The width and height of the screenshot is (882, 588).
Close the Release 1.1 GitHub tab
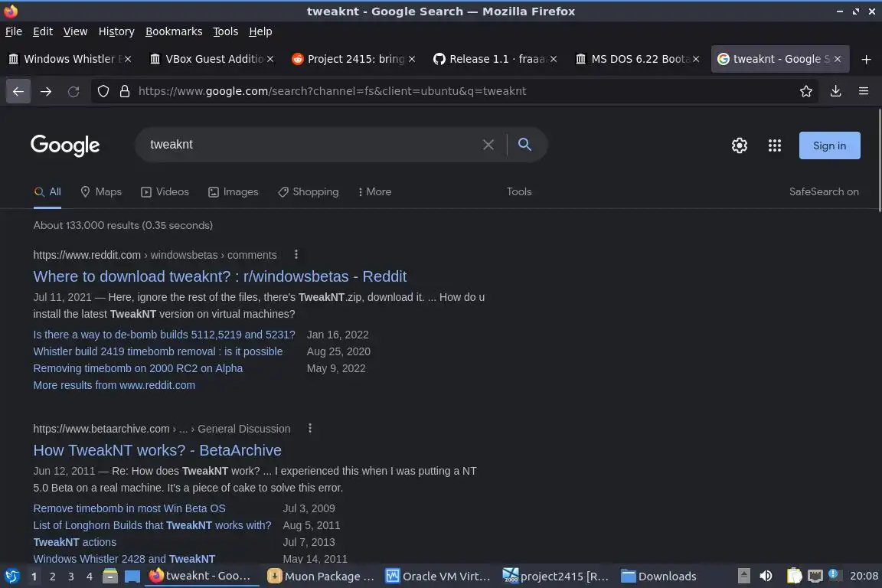(554, 59)
